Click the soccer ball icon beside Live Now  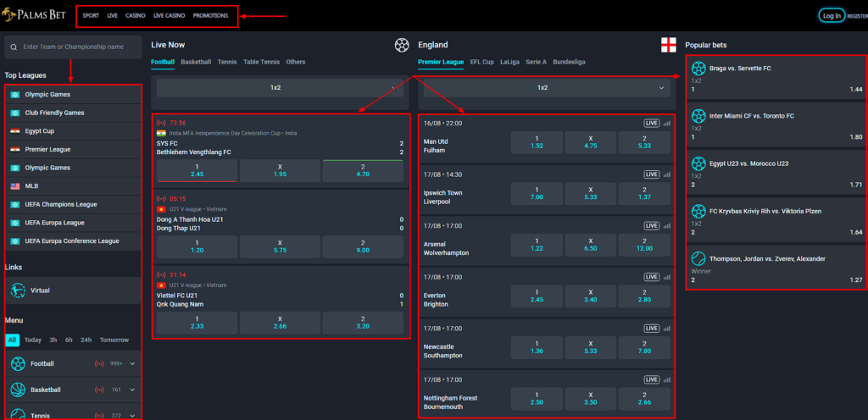(x=402, y=45)
